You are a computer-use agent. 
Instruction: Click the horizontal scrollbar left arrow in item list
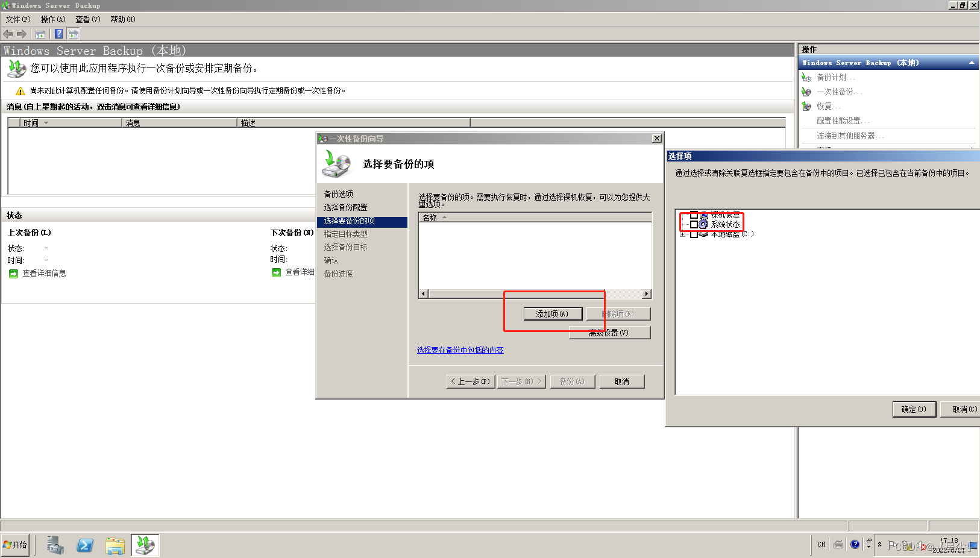423,294
